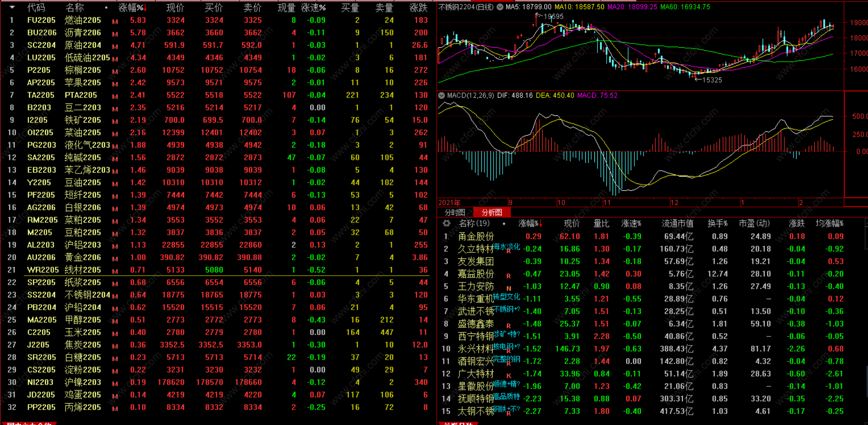Switch to the 分时图 tab
This screenshot has width=868, height=425.
(455, 212)
